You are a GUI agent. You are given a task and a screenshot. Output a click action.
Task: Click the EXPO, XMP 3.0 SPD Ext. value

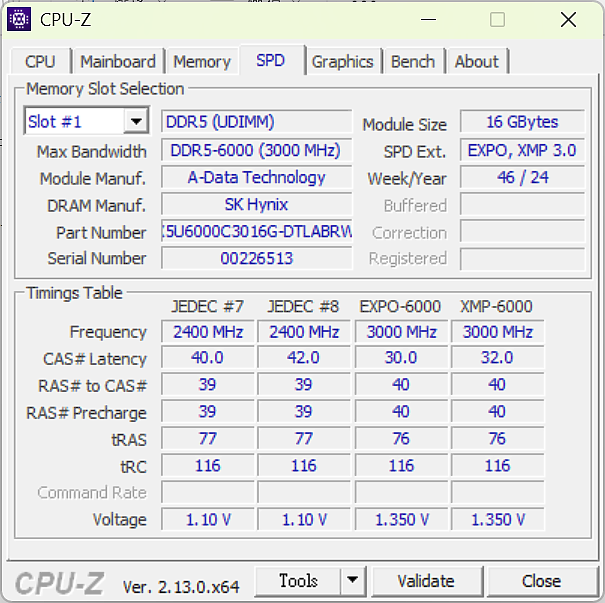522,150
